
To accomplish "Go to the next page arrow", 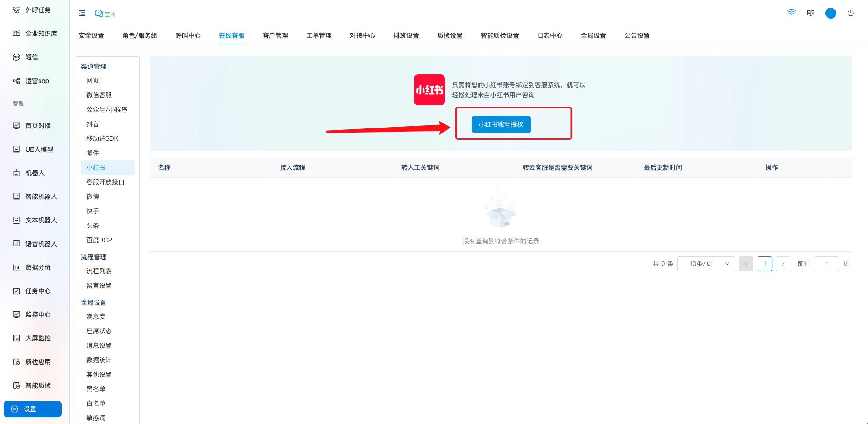I will click(783, 264).
